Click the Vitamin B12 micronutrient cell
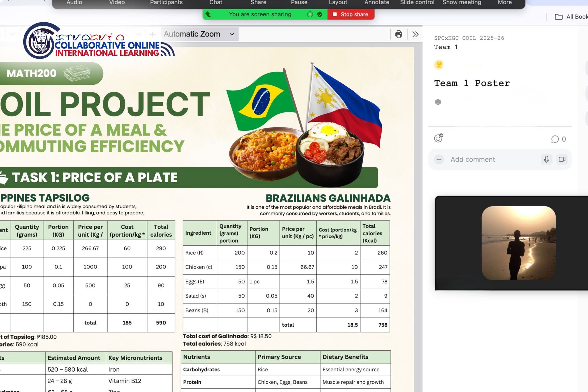Image resolution: width=588 pixels, height=392 pixels. (139, 381)
